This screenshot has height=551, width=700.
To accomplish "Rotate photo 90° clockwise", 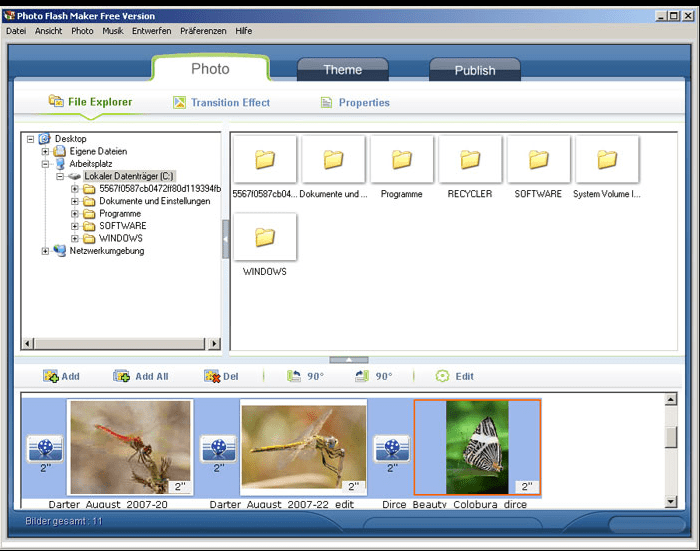I will 362,376.
